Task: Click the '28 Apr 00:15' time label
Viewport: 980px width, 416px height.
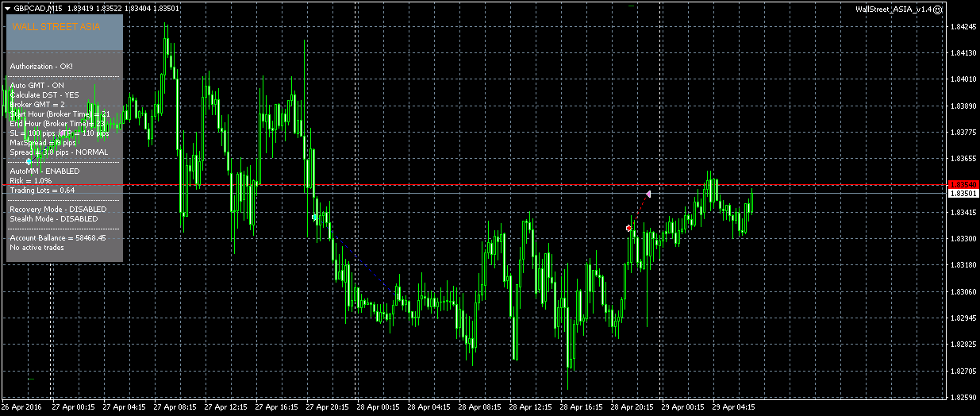Action: point(378,406)
